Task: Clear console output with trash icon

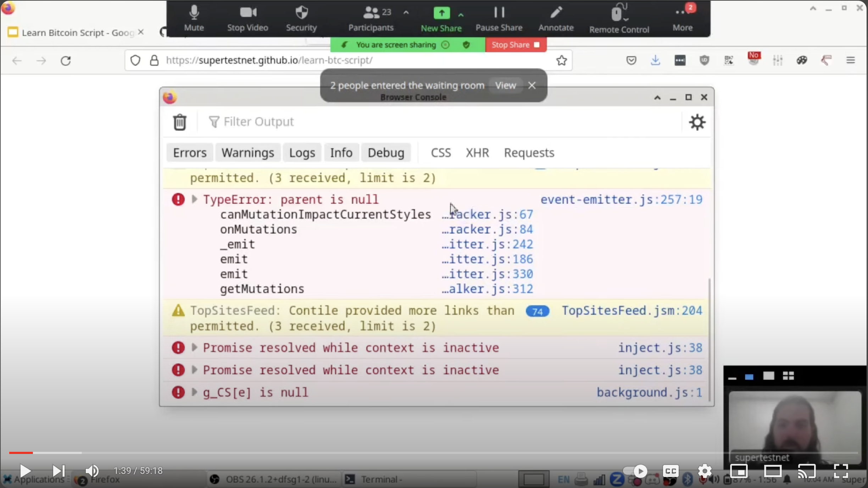Action: point(179,122)
